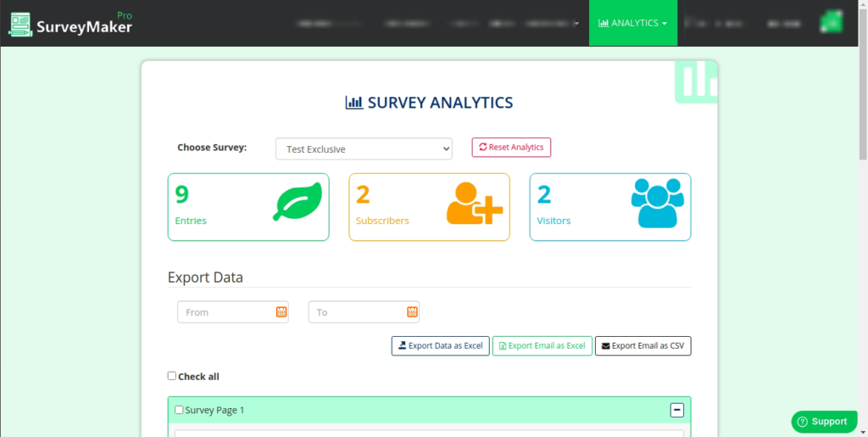The image size is (868, 437).
Task: Click the green leaf Entries icon
Action: (298, 202)
